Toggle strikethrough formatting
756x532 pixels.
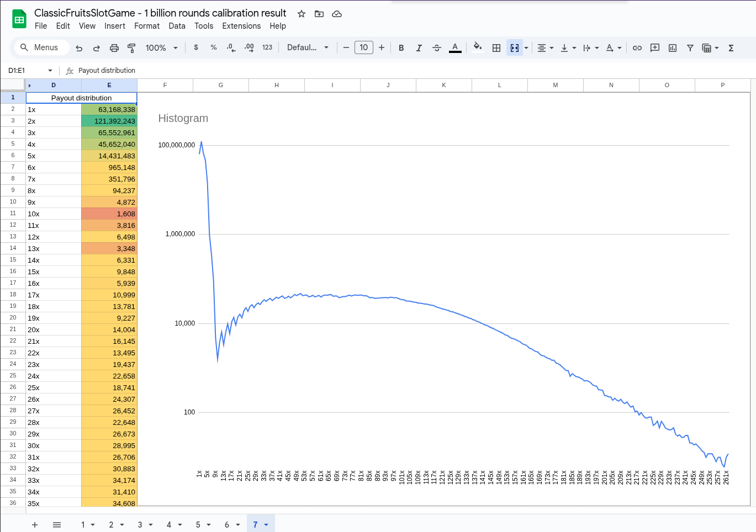[437, 48]
